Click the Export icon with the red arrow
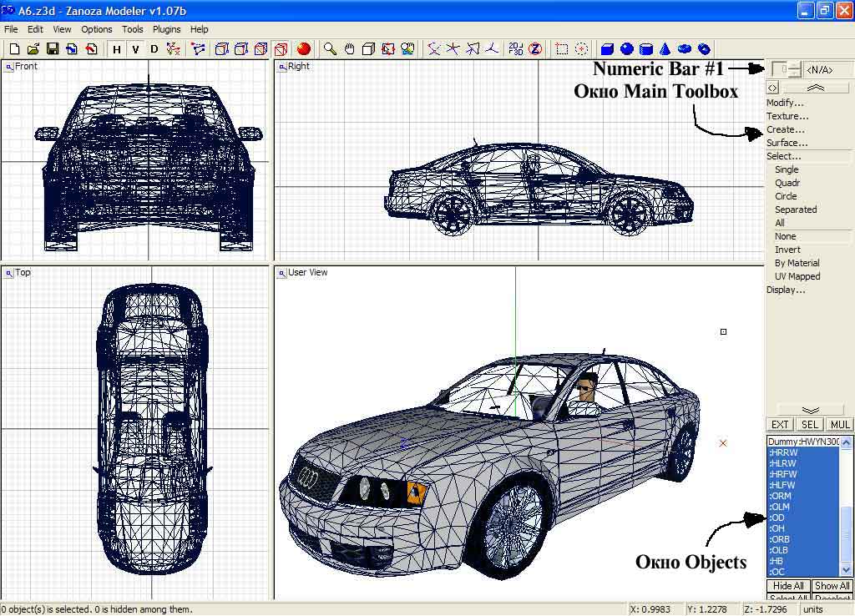The image size is (855, 616). click(x=91, y=49)
